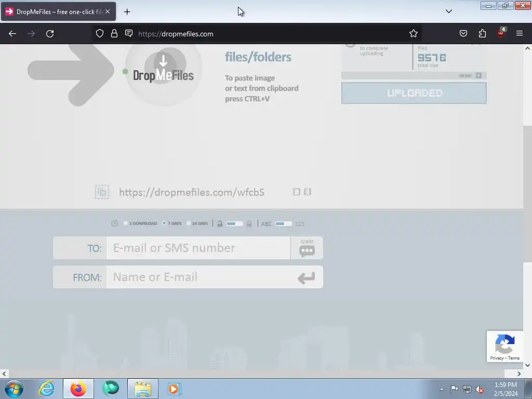Viewport: 532px width, 399px height.
Task: Click page scrollbar down arrow
Action: tap(528, 365)
